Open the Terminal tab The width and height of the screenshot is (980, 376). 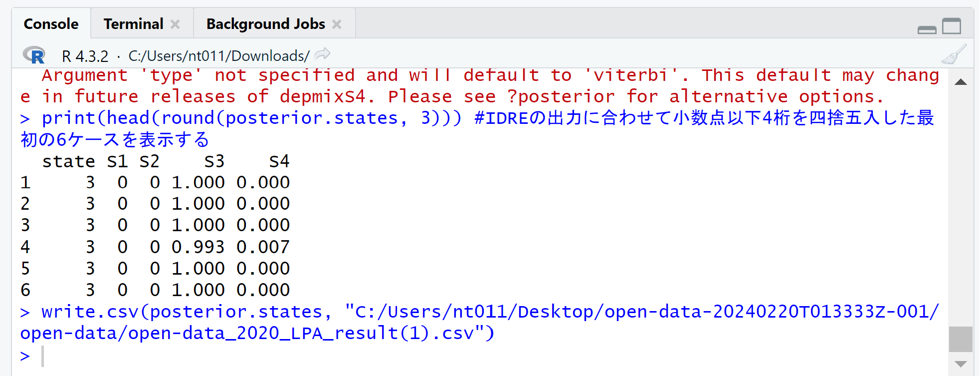pos(133,24)
